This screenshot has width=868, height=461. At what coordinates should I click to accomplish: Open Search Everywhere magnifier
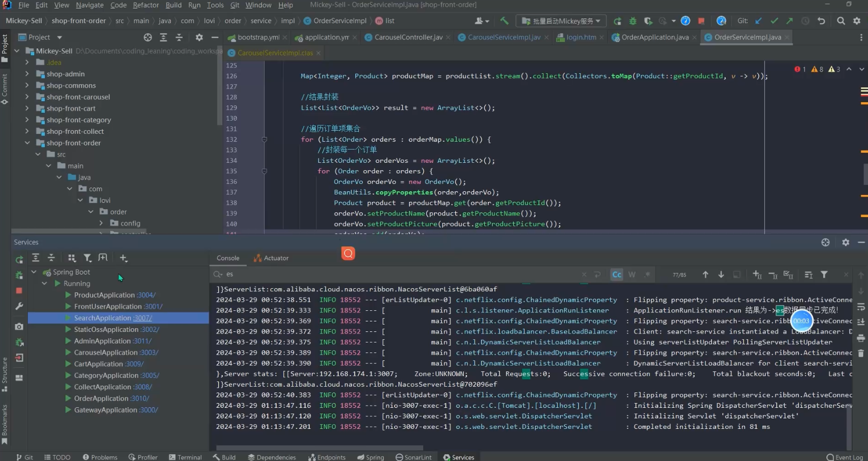(x=841, y=21)
